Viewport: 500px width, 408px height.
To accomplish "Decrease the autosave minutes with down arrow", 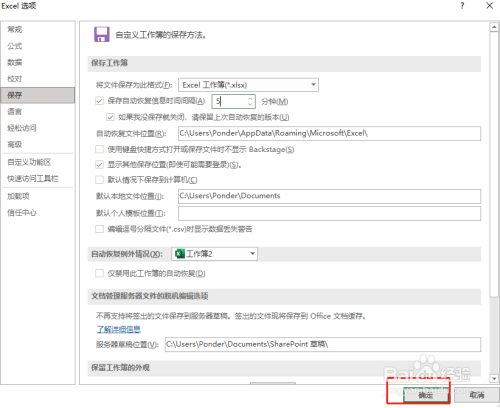I will [250, 104].
